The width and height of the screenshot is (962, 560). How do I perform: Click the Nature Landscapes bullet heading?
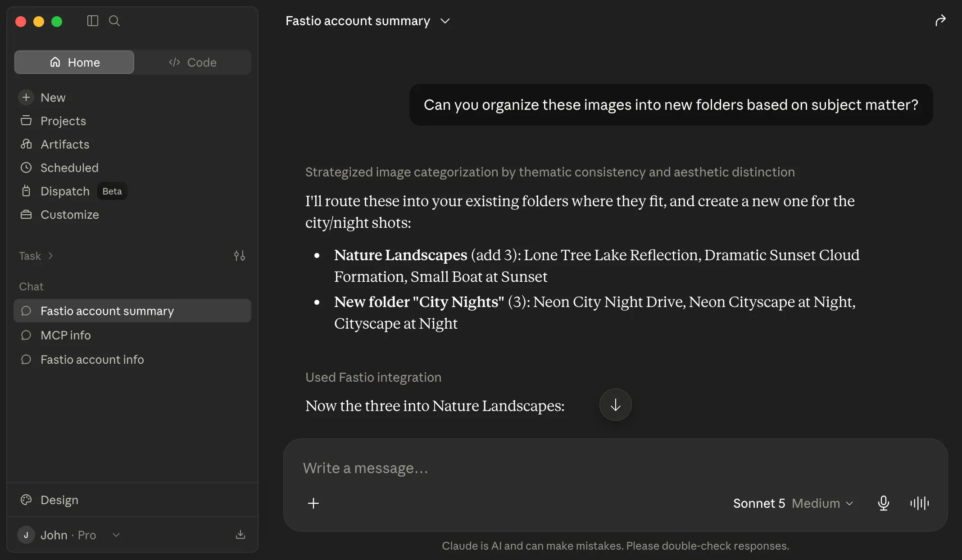[x=400, y=255]
